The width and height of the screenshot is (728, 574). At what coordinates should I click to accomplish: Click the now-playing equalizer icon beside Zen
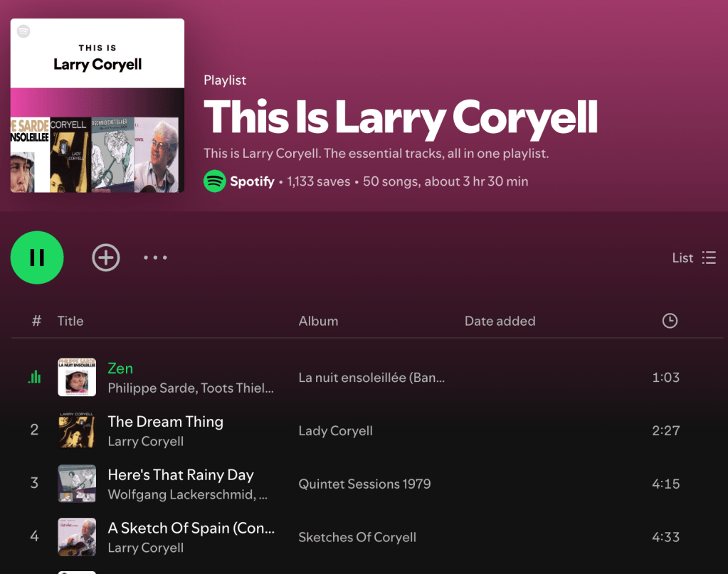(x=34, y=377)
